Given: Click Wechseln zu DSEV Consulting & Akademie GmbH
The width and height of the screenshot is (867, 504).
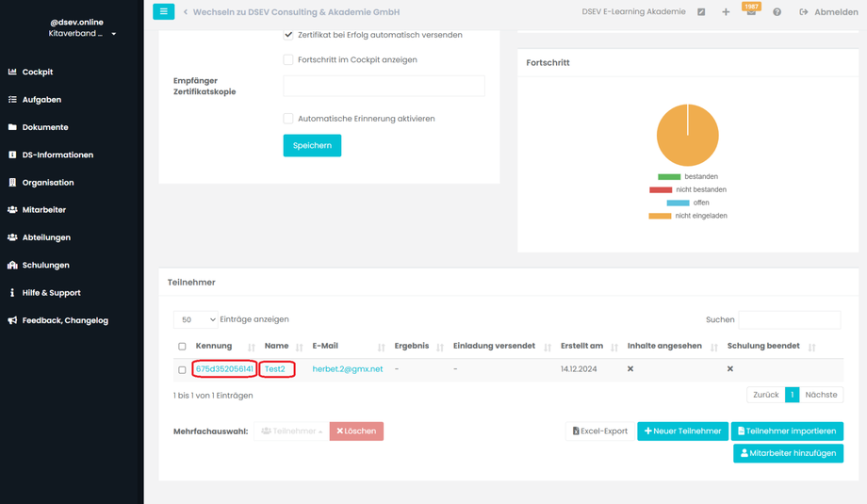Looking at the screenshot, I should click(x=296, y=12).
